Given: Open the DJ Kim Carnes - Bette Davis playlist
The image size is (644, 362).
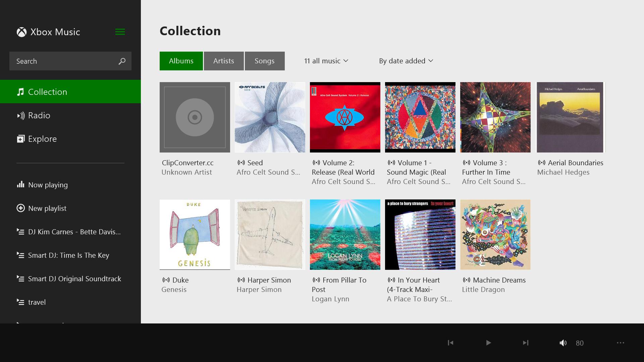Looking at the screenshot, I should coord(70,232).
